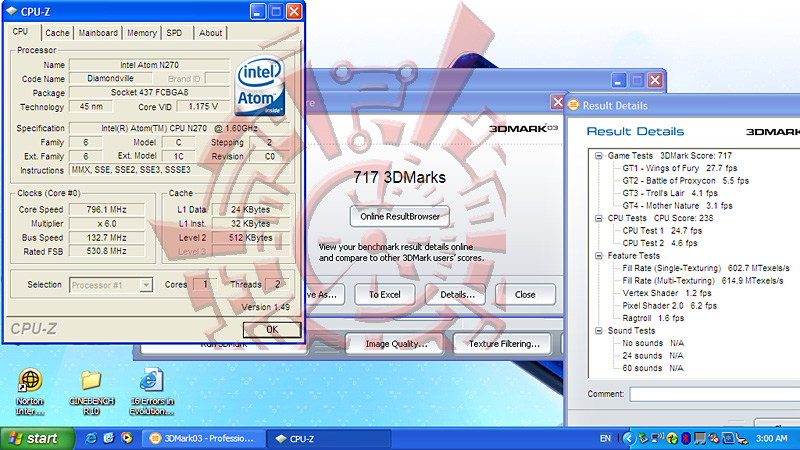Export results with To Excel button
Viewport: 800px width, 450px height.
click(x=385, y=294)
